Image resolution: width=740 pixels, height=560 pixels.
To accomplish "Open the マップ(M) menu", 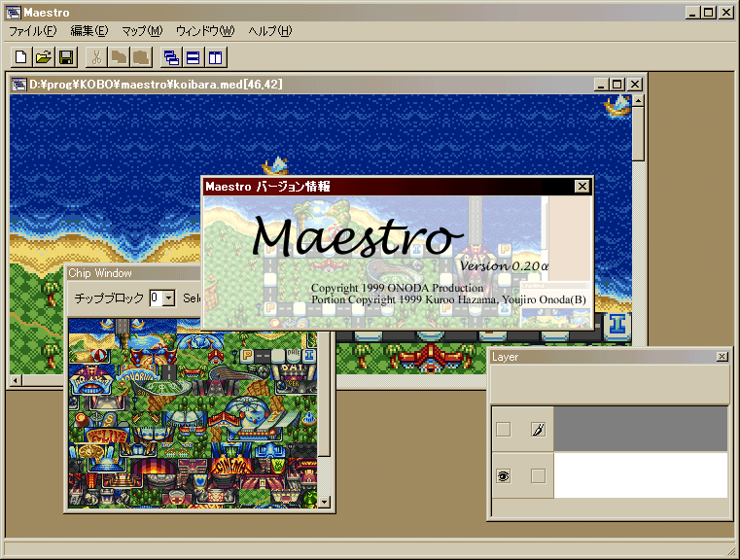I will point(142,31).
